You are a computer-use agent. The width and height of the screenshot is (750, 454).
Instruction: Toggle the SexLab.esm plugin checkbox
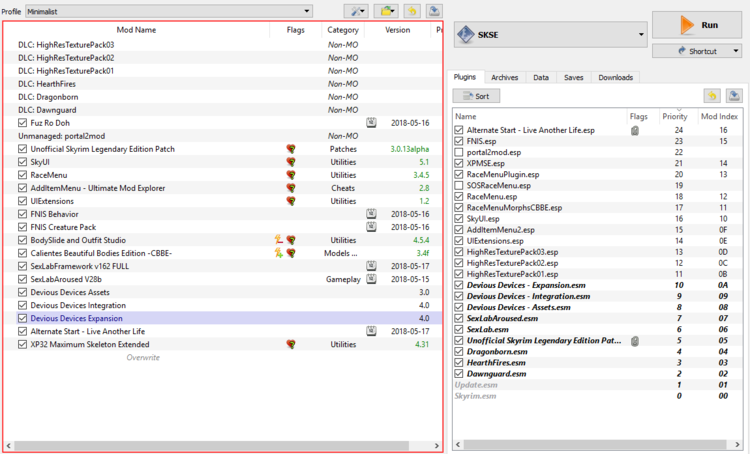point(459,329)
